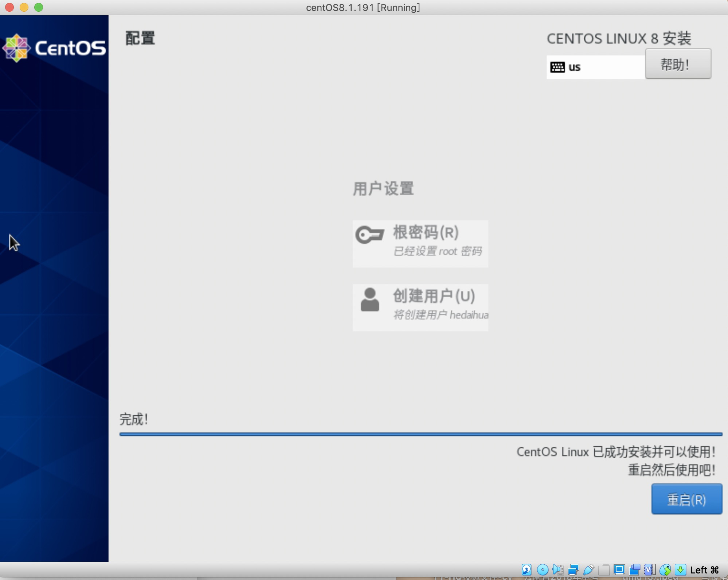Click the mouse integration status icon

(665, 569)
